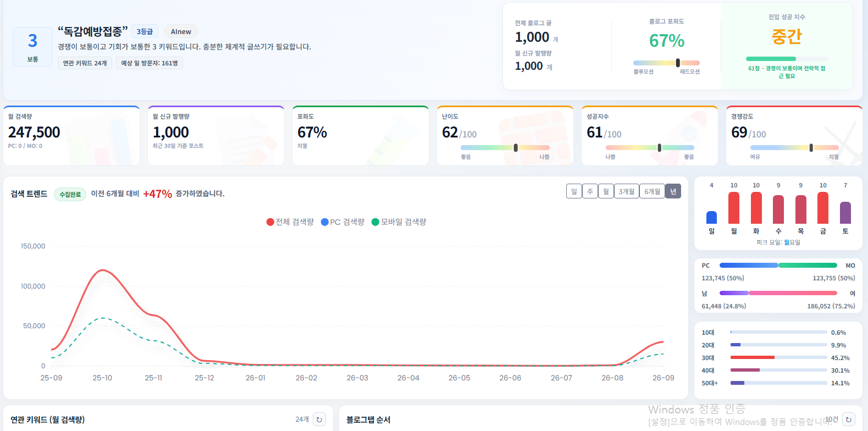
Task: Switch trend range to 일
Action: (x=574, y=191)
